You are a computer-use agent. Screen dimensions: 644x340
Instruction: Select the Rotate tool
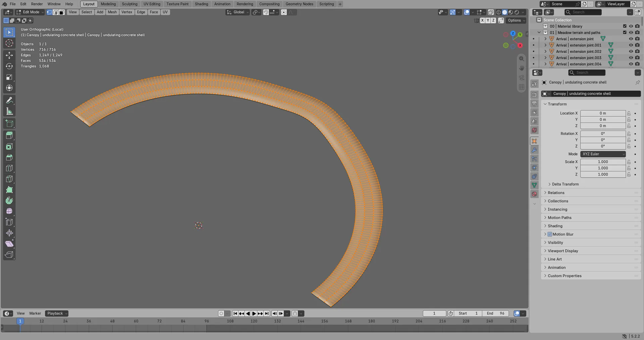pos(9,66)
